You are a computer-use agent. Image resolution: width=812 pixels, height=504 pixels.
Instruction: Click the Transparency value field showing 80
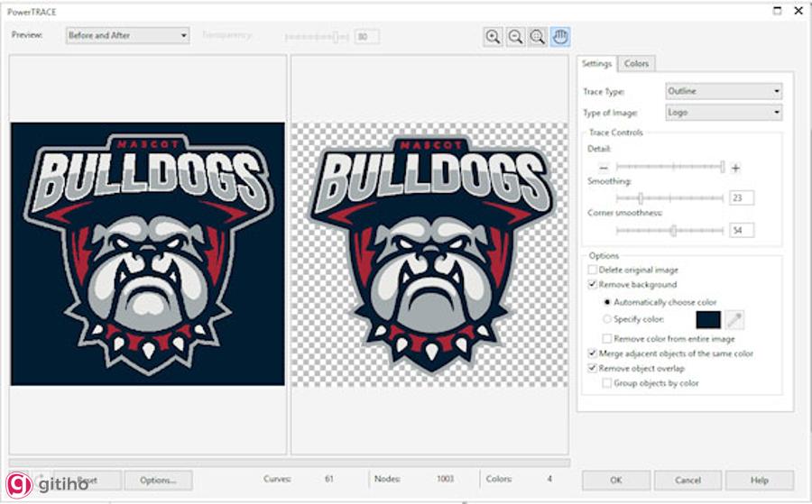(x=366, y=37)
